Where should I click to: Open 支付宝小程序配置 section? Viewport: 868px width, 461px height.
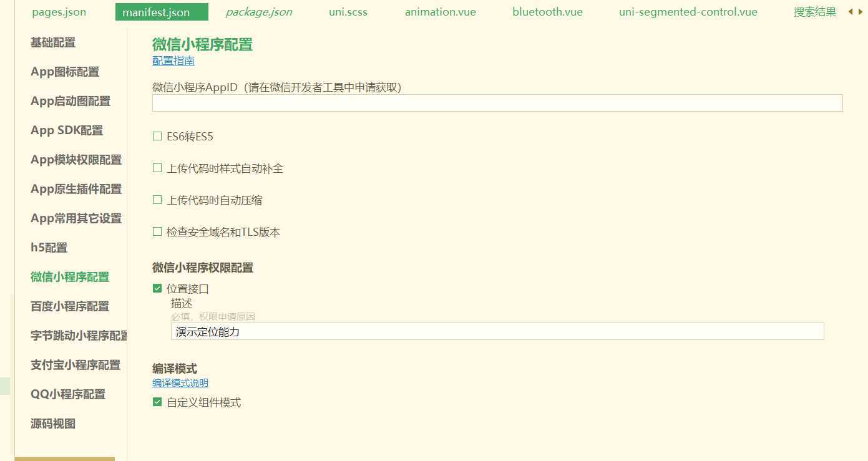pos(76,365)
